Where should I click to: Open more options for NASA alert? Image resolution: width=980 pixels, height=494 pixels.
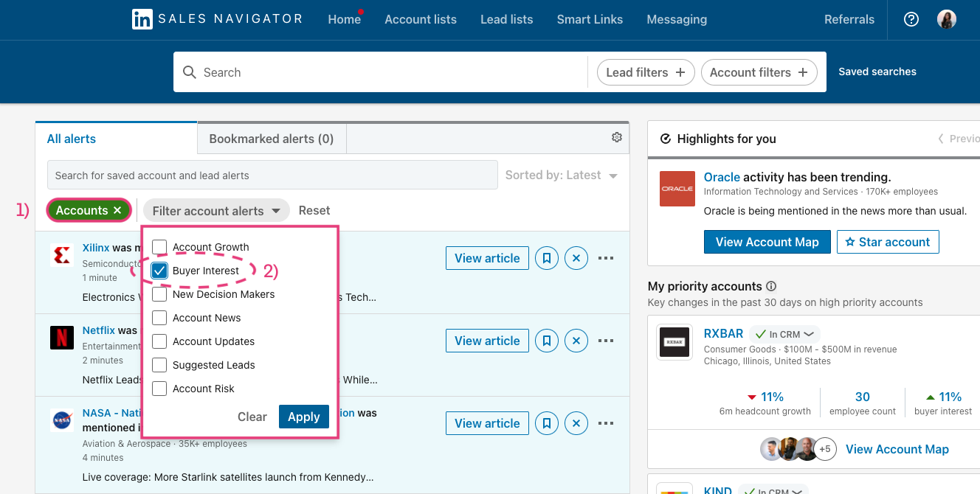[606, 423]
